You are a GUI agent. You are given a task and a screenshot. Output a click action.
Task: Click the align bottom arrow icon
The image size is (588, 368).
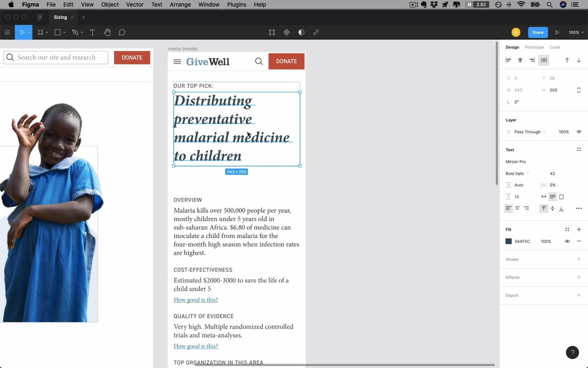579,60
